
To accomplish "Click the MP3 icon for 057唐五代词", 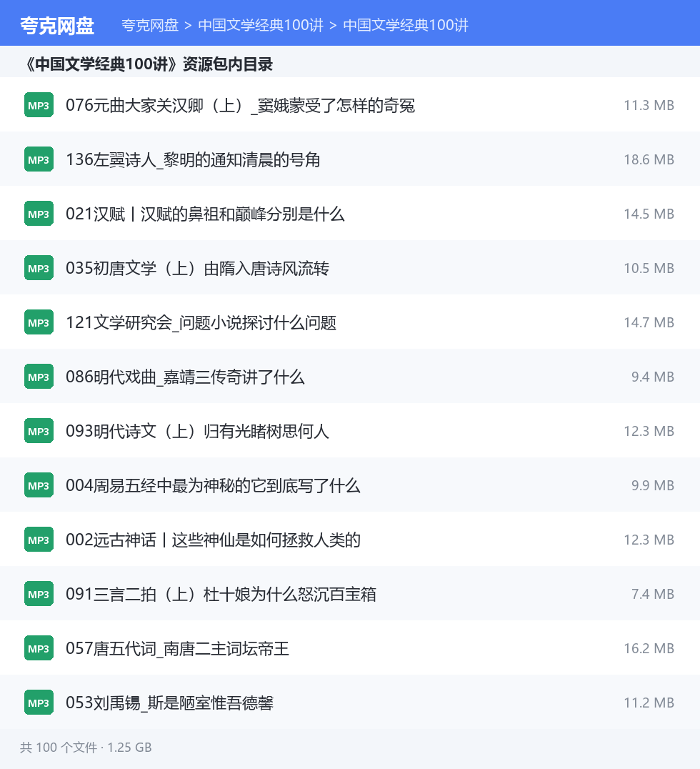I will point(39,648).
